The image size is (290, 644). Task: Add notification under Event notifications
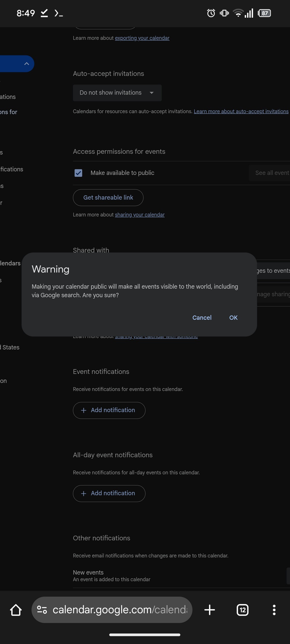point(109,410)
